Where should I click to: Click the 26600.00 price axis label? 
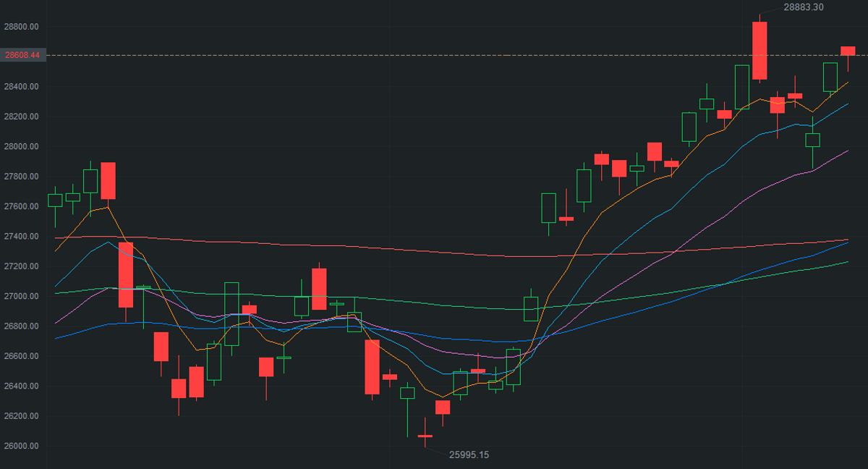[x=21, y=356]
